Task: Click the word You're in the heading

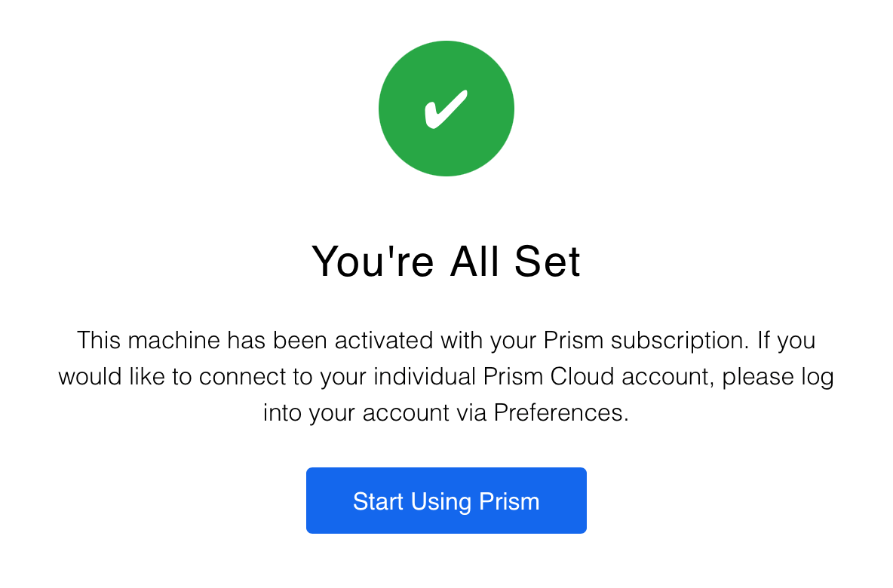Action: pos(373,262)
